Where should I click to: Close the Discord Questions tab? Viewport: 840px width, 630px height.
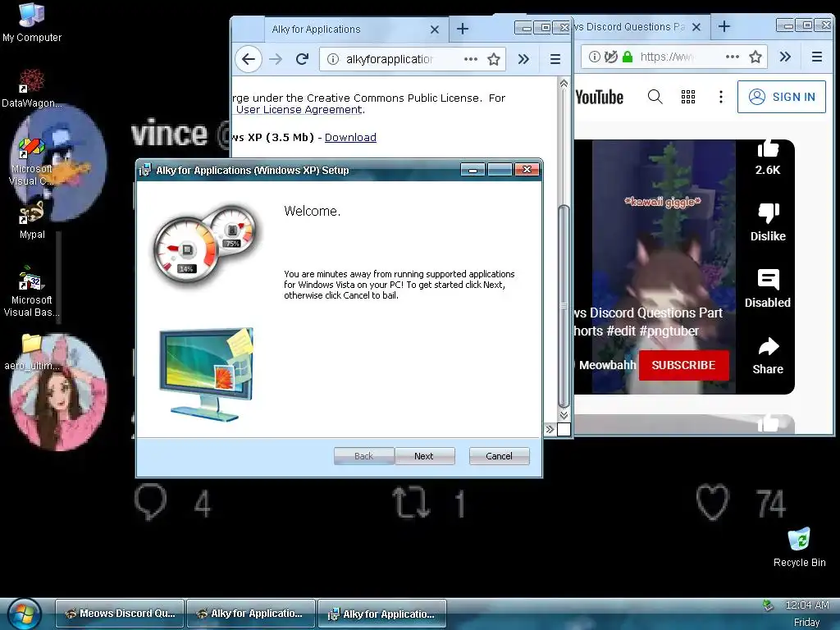pyautogui.click(x=696, y=27)
